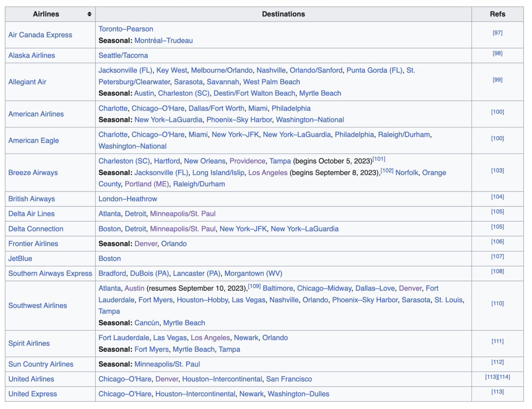Click reference [101] next to Tampa

(x=380, y=159)
